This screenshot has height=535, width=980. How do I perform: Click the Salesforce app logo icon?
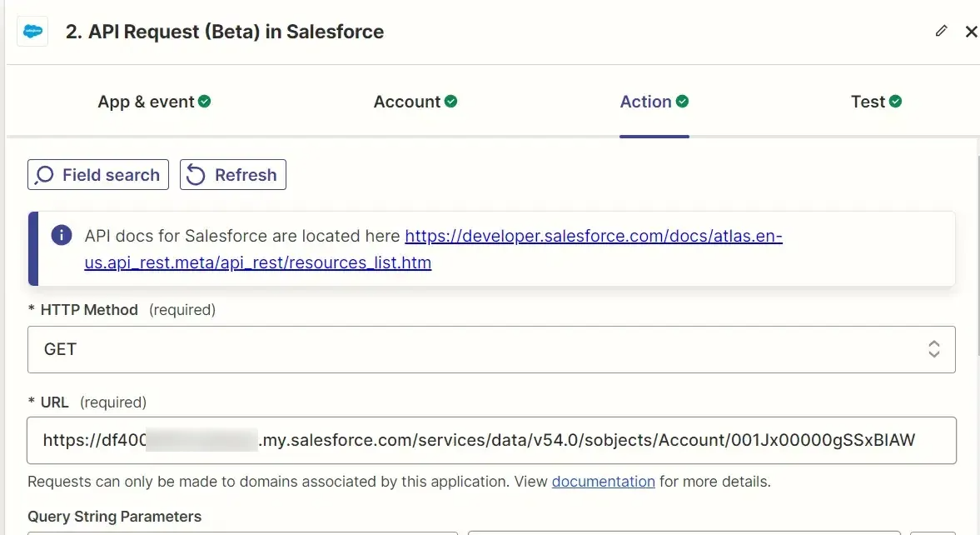[32, 32]
